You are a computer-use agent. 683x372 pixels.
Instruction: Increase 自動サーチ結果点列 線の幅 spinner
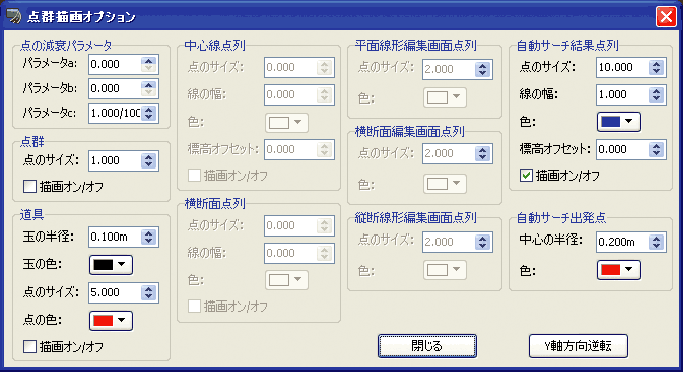point(656,91)
